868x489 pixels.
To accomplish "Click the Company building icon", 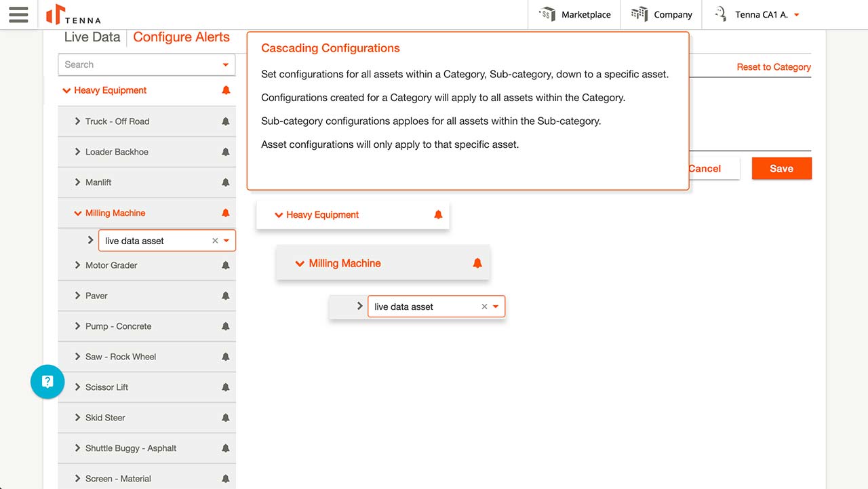I will pyautogui.click(x=639, y=14).
